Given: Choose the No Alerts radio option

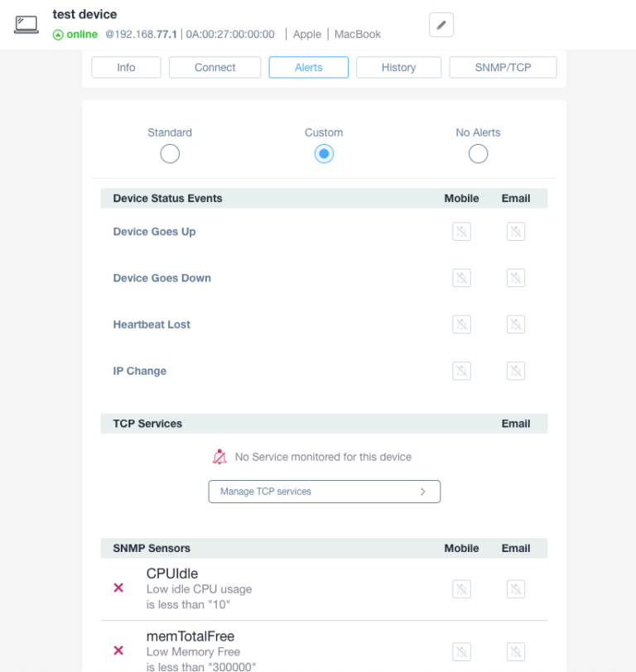Looking at the screenshot, I should point(478,154).
